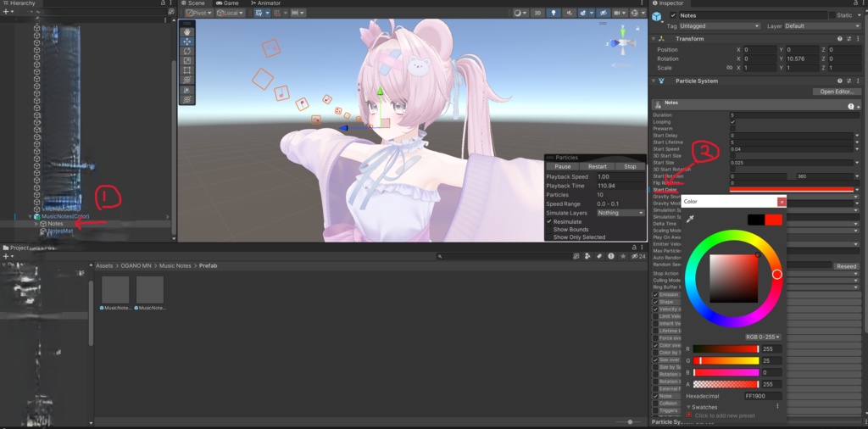Click the G channel slider in Color picker
Image resolution: width=868 pixels, height=429 pixels.
726,360
